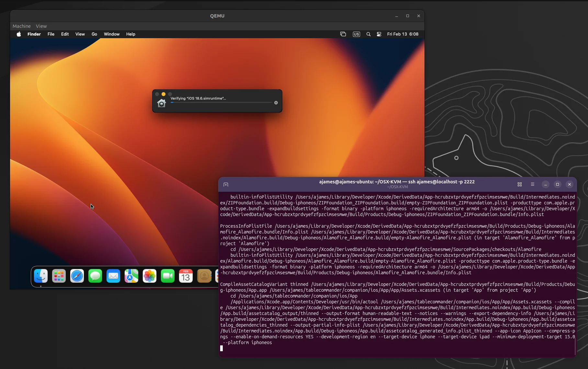Screen dimensions: 588x369
Task: Launch the Photos app
Action: coord(149,276)
